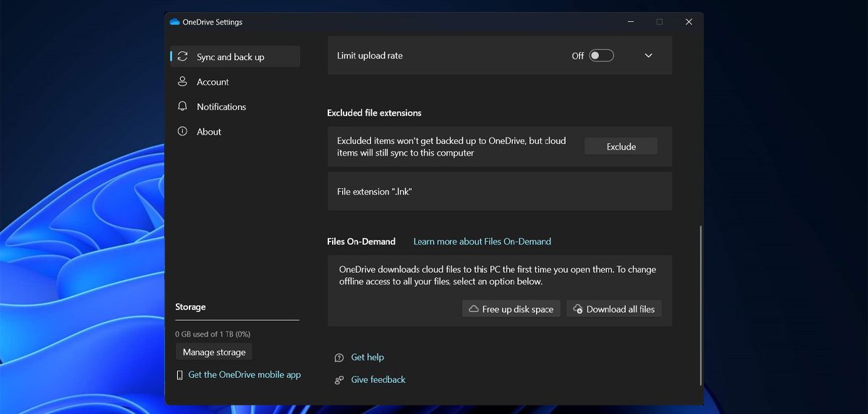Click the Notifications bell icon
Viewport: 868px width, 414px height.
[x=182, y=106]
